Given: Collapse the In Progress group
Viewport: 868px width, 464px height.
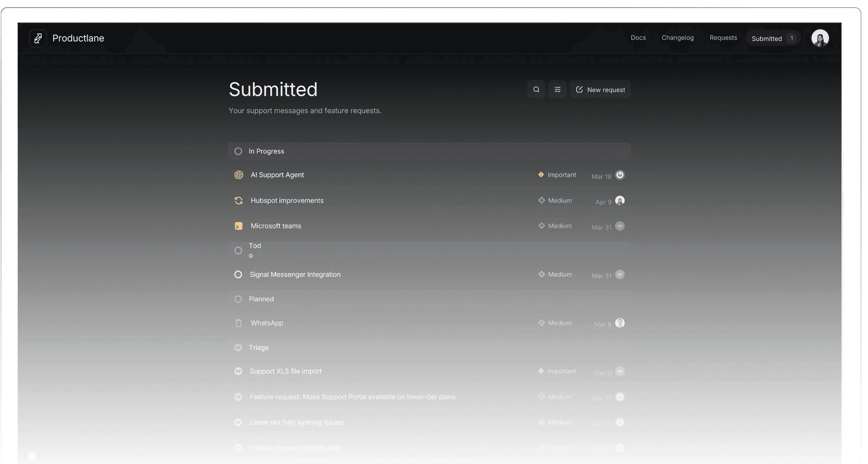Looking at the screenshot, I should [238, 151].
